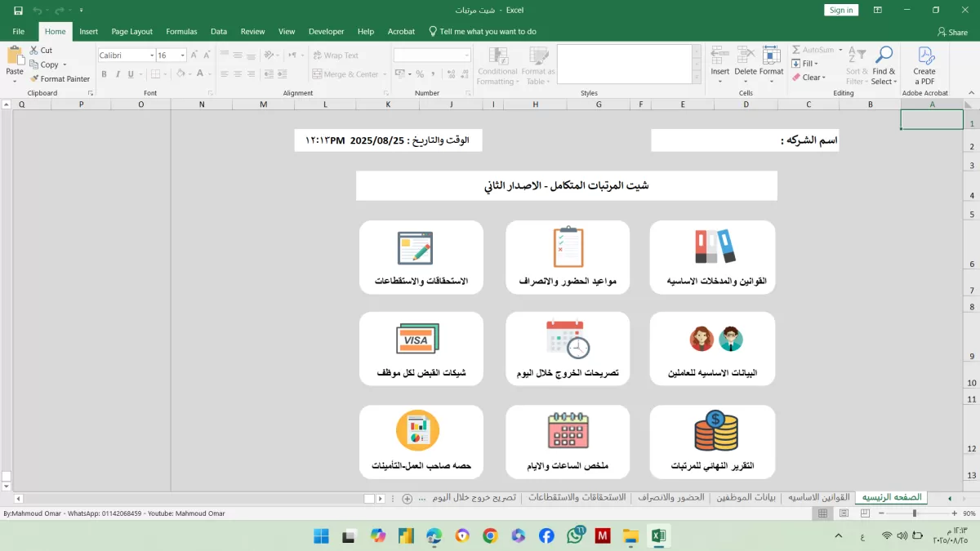Expand the font size dropdown showing 16

click(182, 56)
